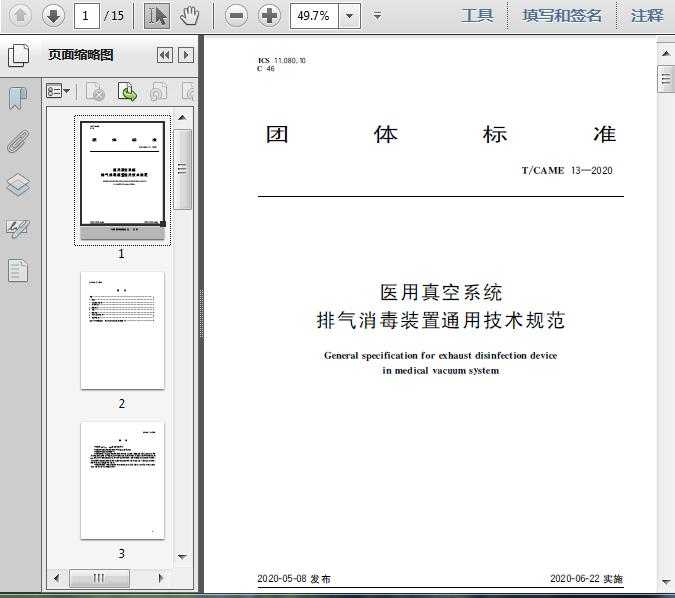Collapse the thumbnails pane with double-arrow button
The width and height of the screenshot is (675, 598).
[165, 55]
